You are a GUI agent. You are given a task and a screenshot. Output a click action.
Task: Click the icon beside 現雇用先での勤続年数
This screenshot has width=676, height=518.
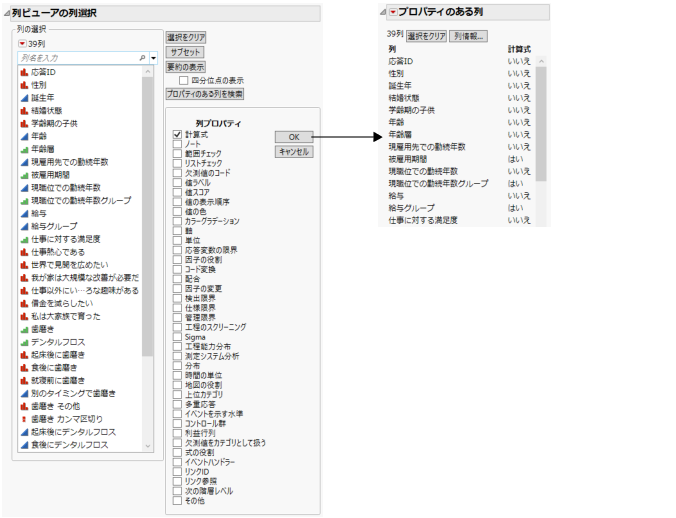[x=25, y=162]
